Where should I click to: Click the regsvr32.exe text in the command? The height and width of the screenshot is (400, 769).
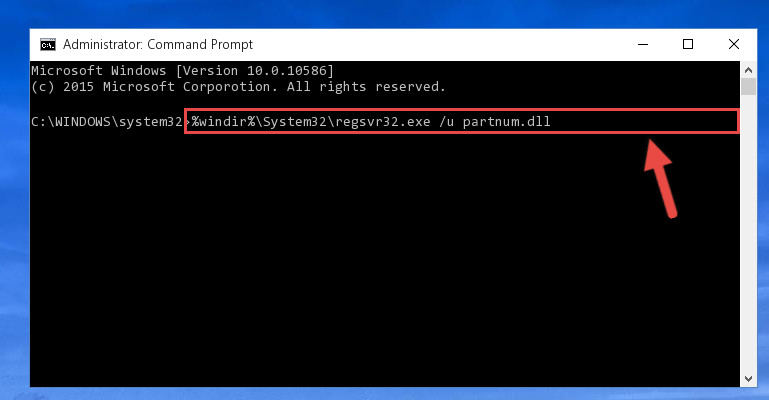click(x=383, y=122)
